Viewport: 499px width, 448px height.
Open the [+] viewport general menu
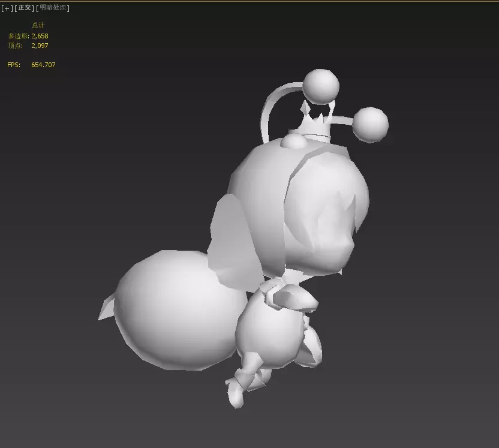tap(7, 8)
